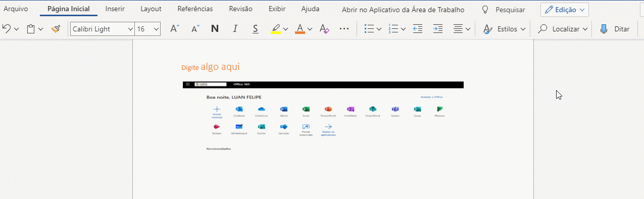Expand the bullet library dropdown arrow
The image size is (644, 199).
pyautogui.click(x=379, y=29)
